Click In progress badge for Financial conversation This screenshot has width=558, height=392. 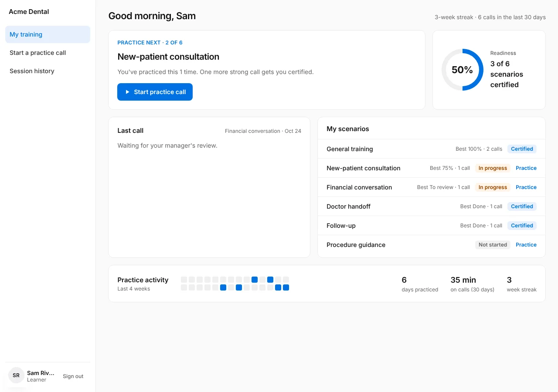click(x=493, y=187)
